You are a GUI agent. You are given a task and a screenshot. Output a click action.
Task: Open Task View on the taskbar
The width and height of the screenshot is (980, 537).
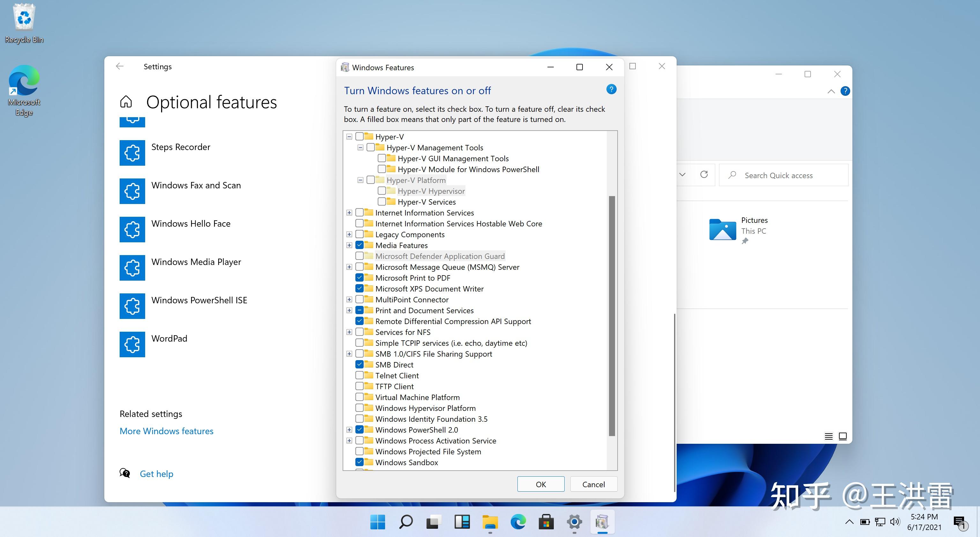tap(433, 522)
